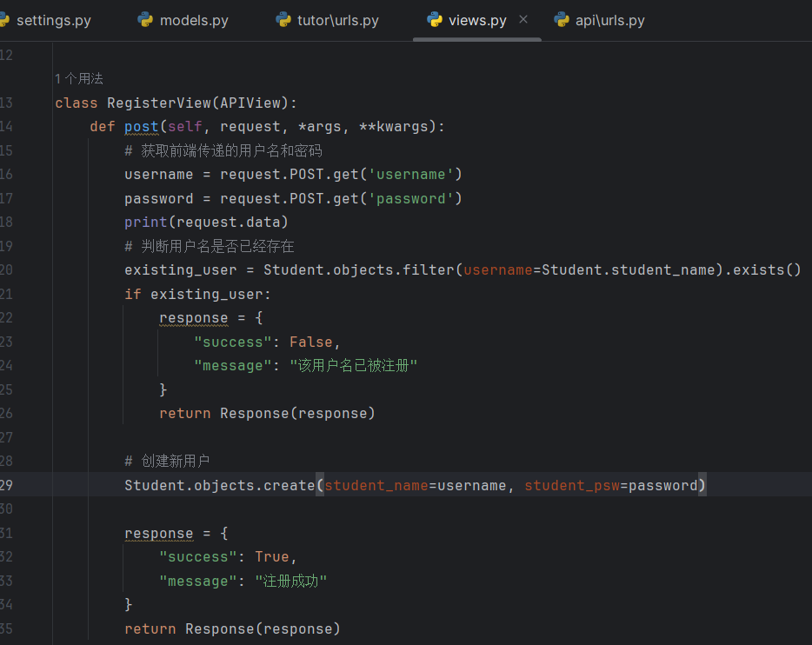Click the Python icon on api\urls.py tab
812x645 pixels.
click(562, 19)
